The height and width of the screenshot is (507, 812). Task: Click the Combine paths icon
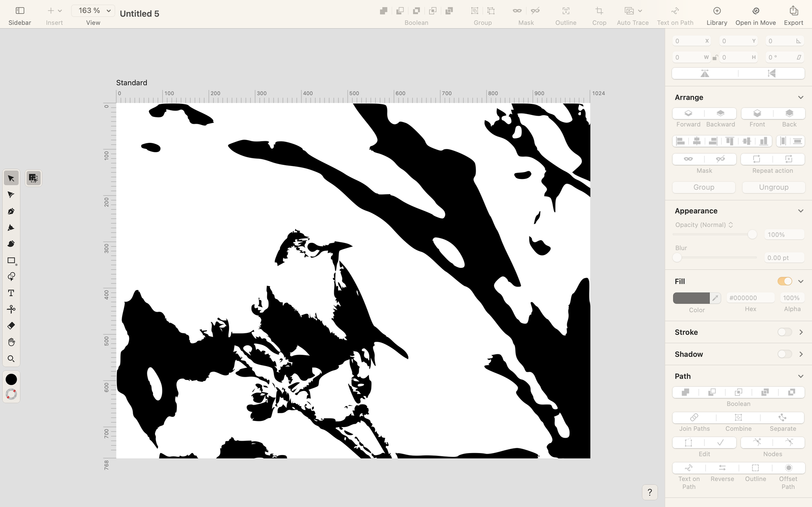(739, 417)
